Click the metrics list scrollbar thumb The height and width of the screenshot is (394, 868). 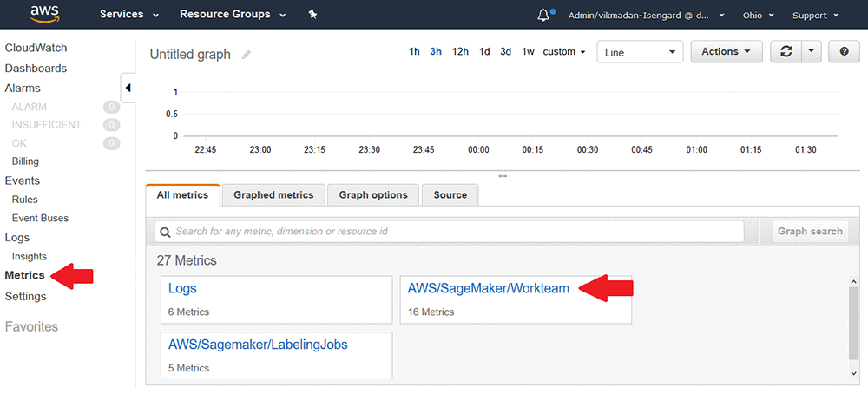click(x=853, y=325)
